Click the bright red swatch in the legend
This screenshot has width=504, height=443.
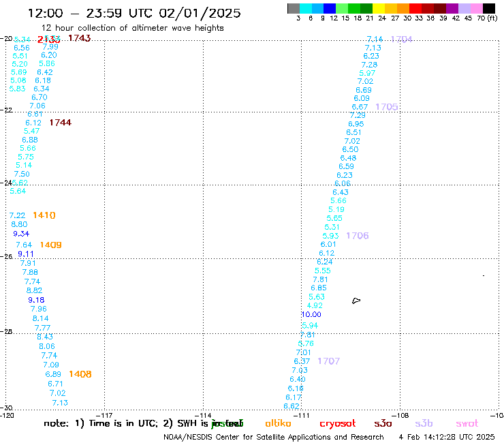coord(415,8)
